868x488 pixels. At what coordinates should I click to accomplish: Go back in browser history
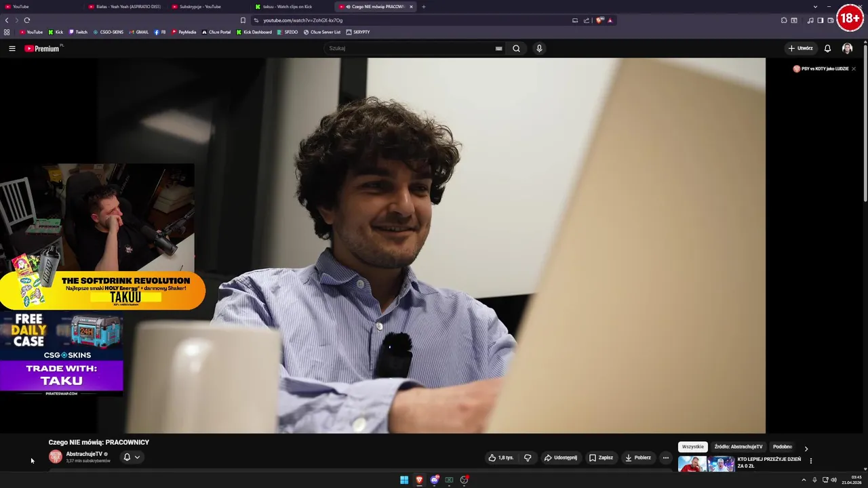[7, 20]
